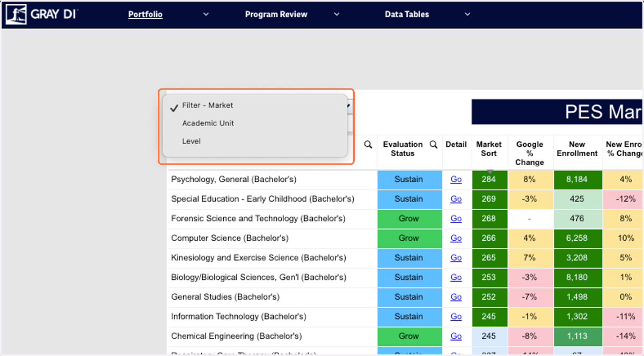Click the New Enrollment column header

coord(577,149)
